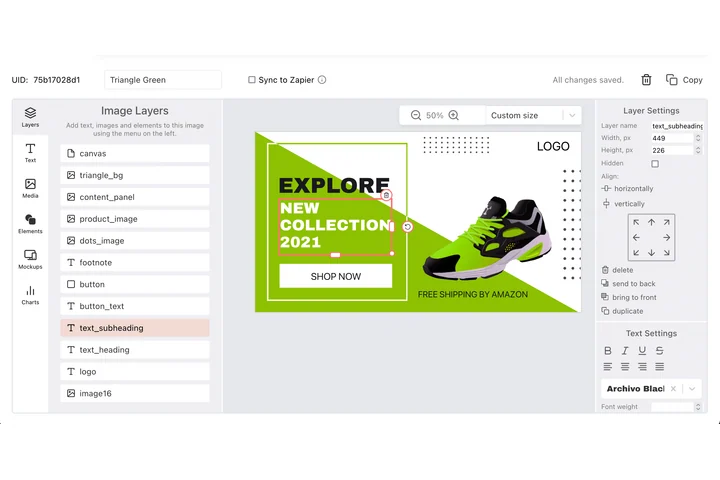Click the left position arrow
720x480 pixels.
[x=636, y=237]
